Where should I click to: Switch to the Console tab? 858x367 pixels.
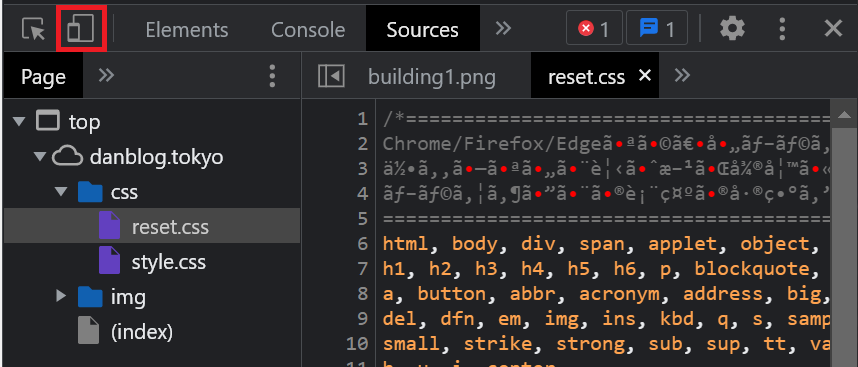tap(308, 30)
